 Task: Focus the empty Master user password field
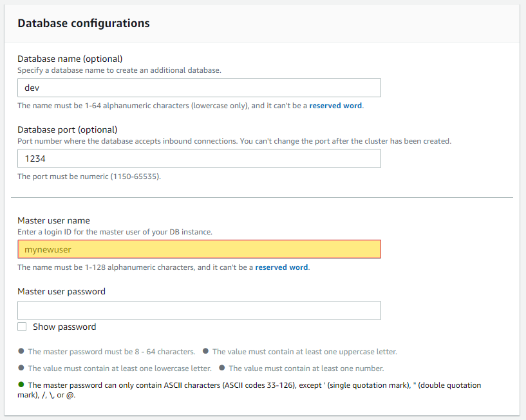pos(200,310)
